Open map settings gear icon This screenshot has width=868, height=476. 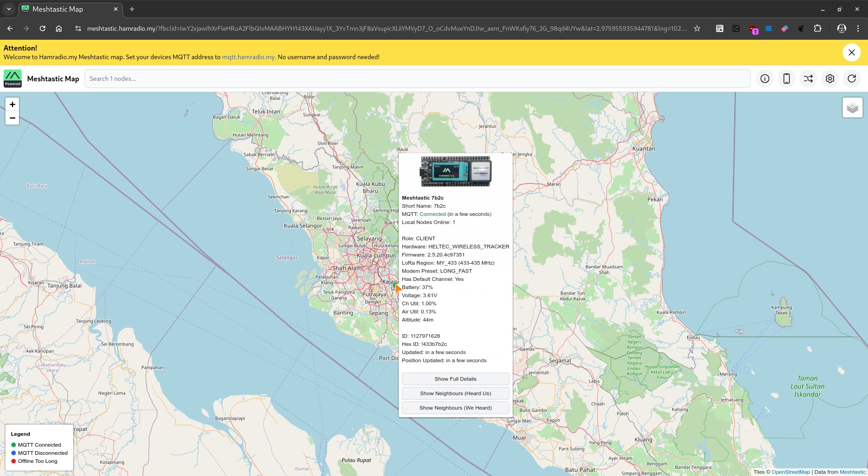(x=830, y=79)
